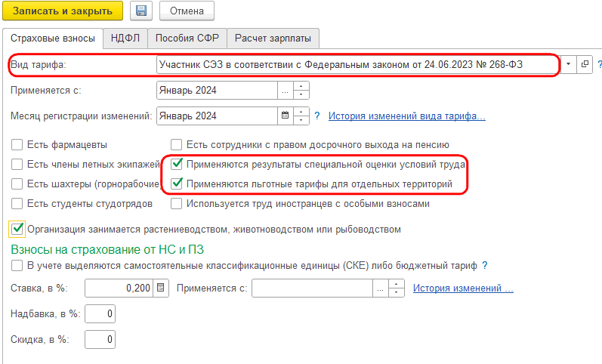
Task: Check the СКЕ либо бюджетный тариф checkbox
Action: [x=17, y=265]
